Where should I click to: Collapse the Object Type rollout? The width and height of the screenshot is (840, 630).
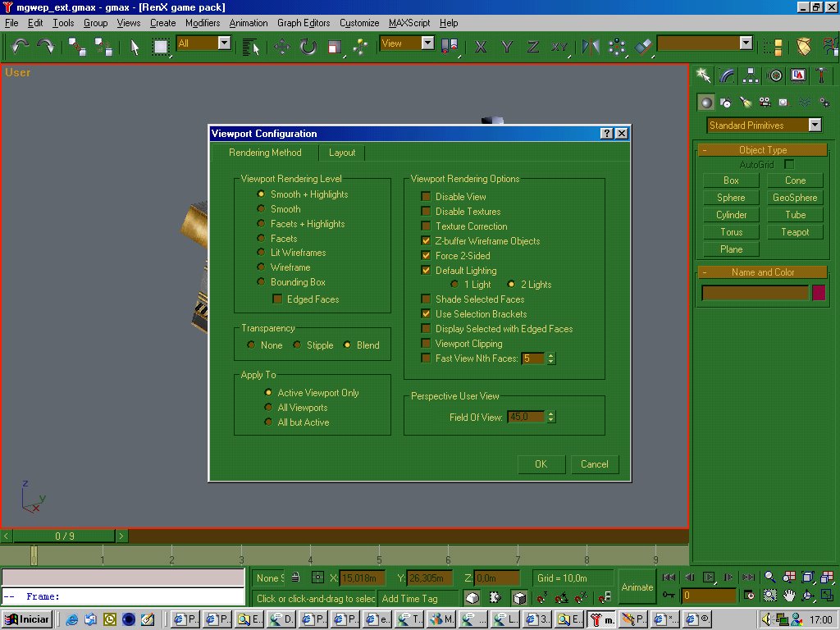click(x=763, y=150)
